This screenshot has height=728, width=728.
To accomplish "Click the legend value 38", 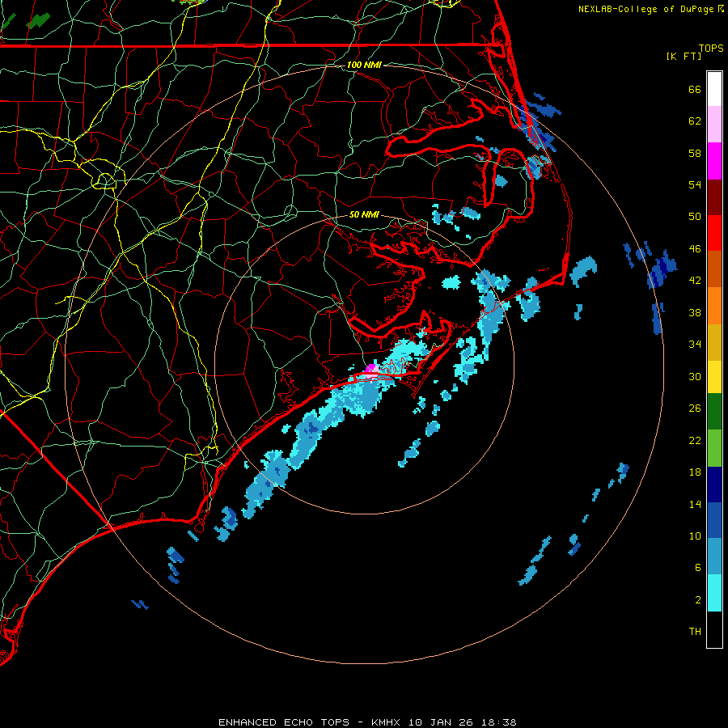I will tap(695, 312).
